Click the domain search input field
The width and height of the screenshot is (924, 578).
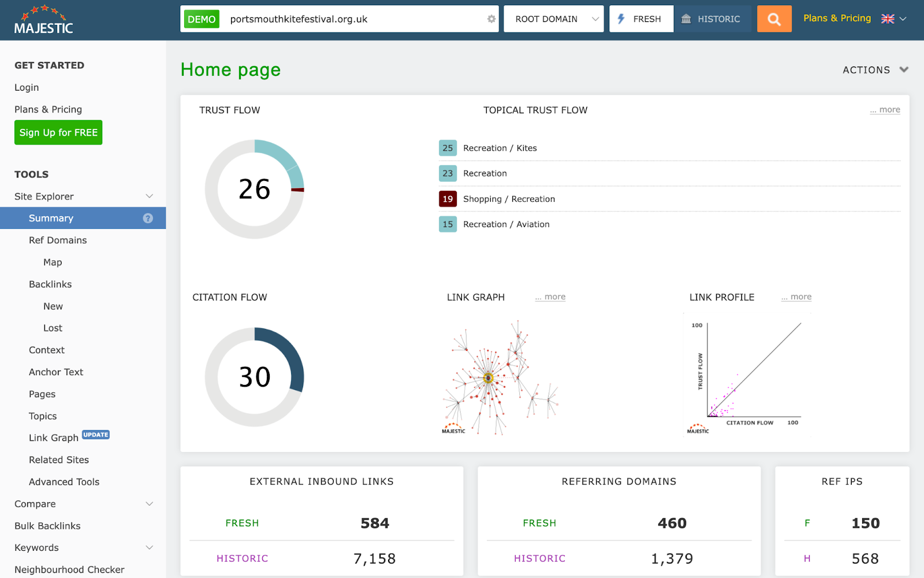click(346, 18)
